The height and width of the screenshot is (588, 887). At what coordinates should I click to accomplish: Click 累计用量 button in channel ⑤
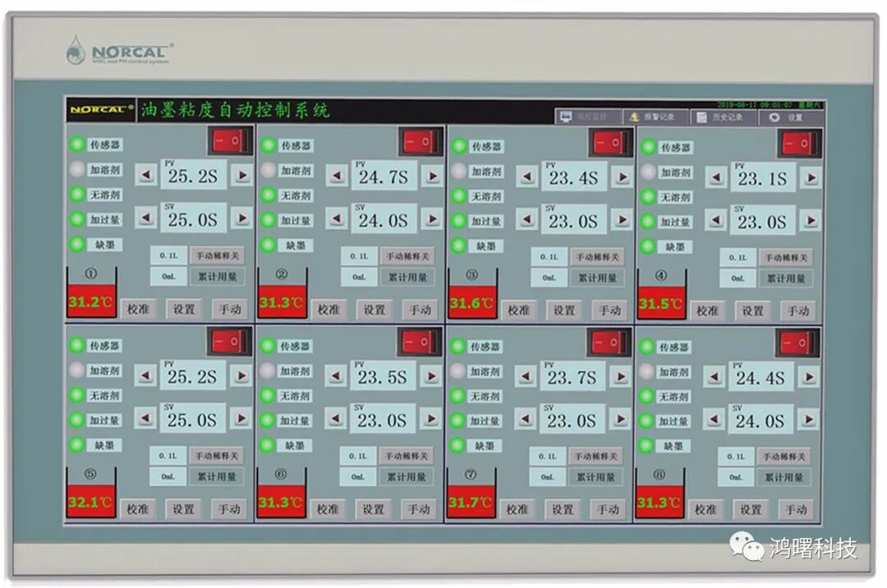point(216,476)
